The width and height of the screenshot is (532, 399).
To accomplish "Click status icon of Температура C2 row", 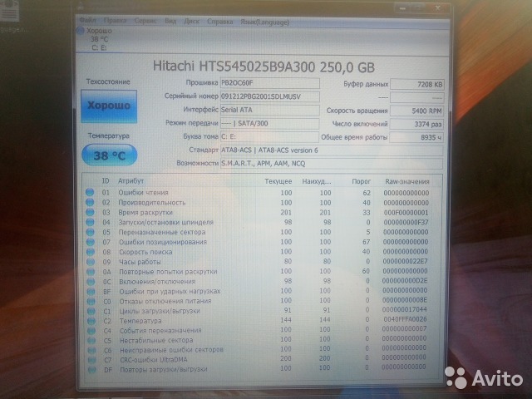I will [x=91, y=321].
